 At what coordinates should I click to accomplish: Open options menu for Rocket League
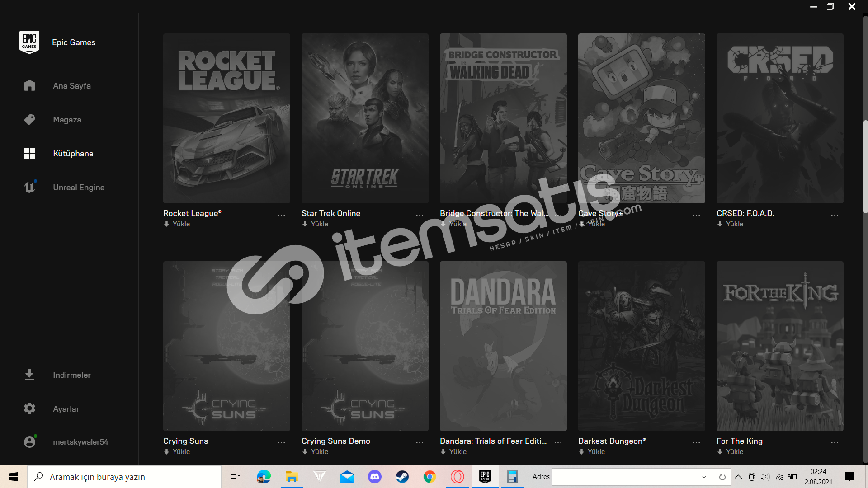click(x=281, y=215)
